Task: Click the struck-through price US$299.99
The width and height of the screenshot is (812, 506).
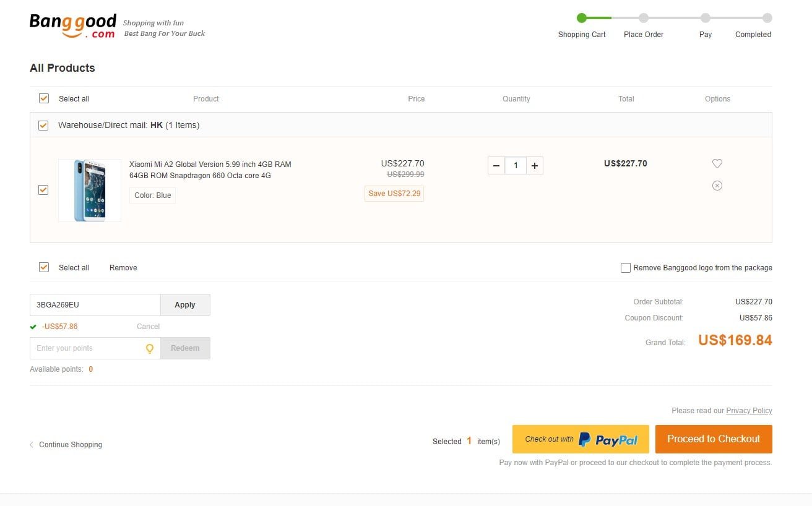Action: (405, 174)
